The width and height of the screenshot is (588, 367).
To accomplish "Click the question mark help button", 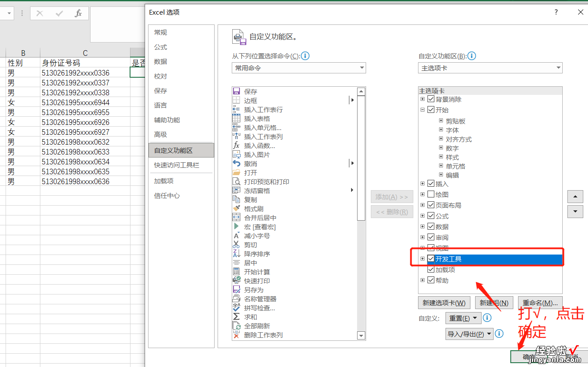I will coord(556,12).
